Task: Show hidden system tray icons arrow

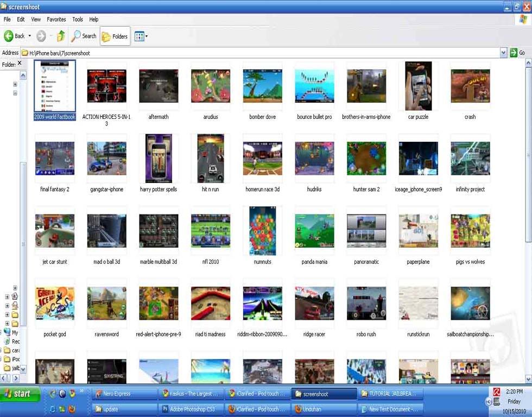Action: tap(489, 402)
